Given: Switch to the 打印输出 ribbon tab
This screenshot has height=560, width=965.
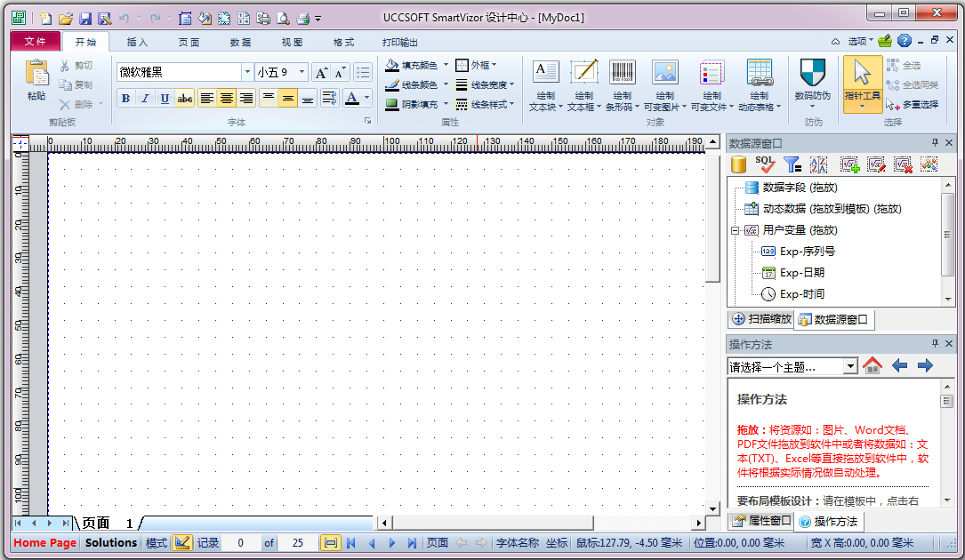Looking at the screenshot, I should click(400, 42).
